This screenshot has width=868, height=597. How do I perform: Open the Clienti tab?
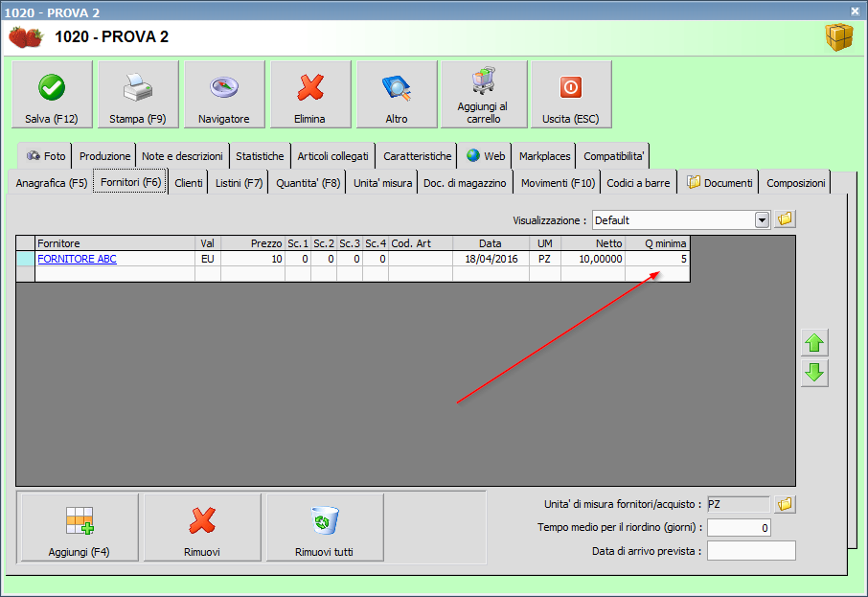pos(188,183)
